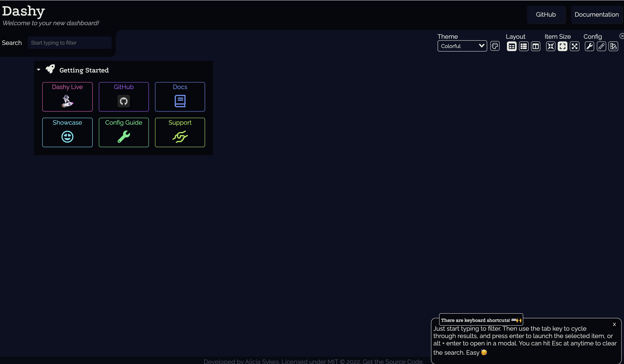Switch to the horizontal columns layout
This screenshot has width=624, height=364.
(535, 46)
